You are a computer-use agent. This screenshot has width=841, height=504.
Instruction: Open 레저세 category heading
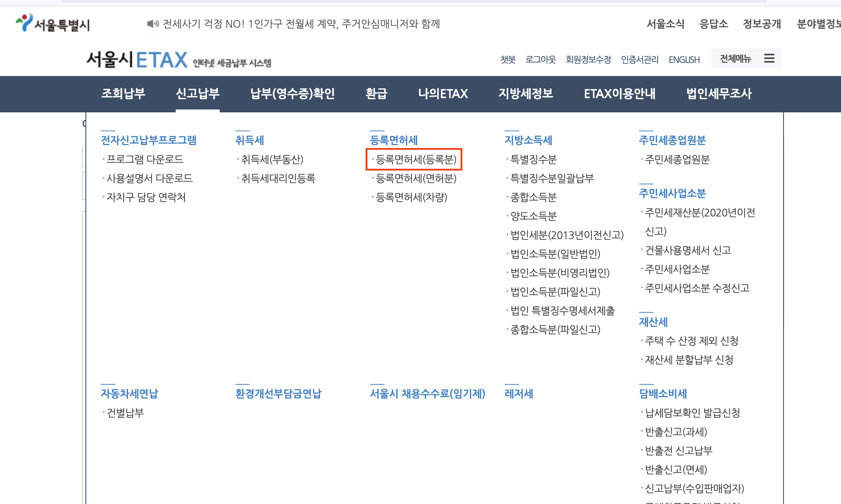tap(519, 393)
